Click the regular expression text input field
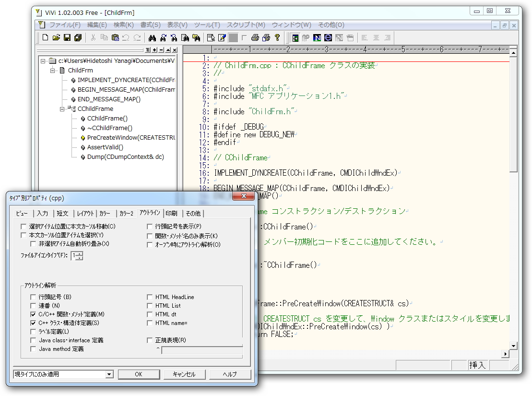The image size is (532, 396). click(x=202, y=350)
